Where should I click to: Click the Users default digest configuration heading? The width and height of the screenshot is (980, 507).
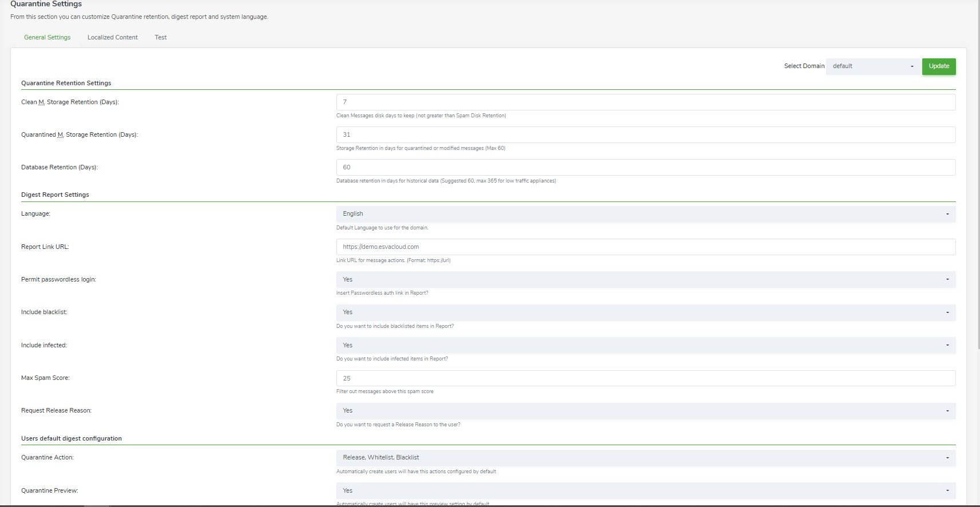tap(72, 438)
